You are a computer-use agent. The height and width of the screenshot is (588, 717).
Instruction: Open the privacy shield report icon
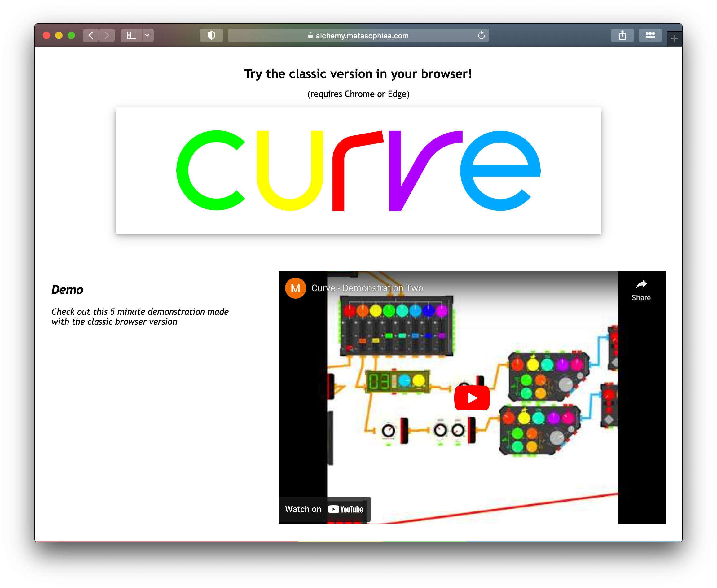(x=211, y=35)
